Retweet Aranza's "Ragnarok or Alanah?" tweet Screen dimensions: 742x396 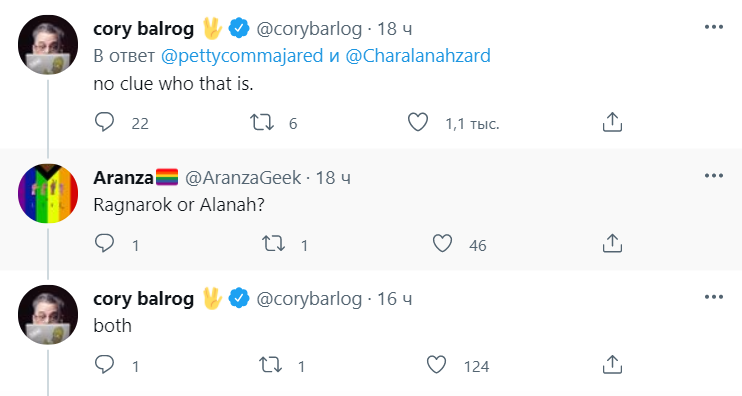[x=274, y=244]
